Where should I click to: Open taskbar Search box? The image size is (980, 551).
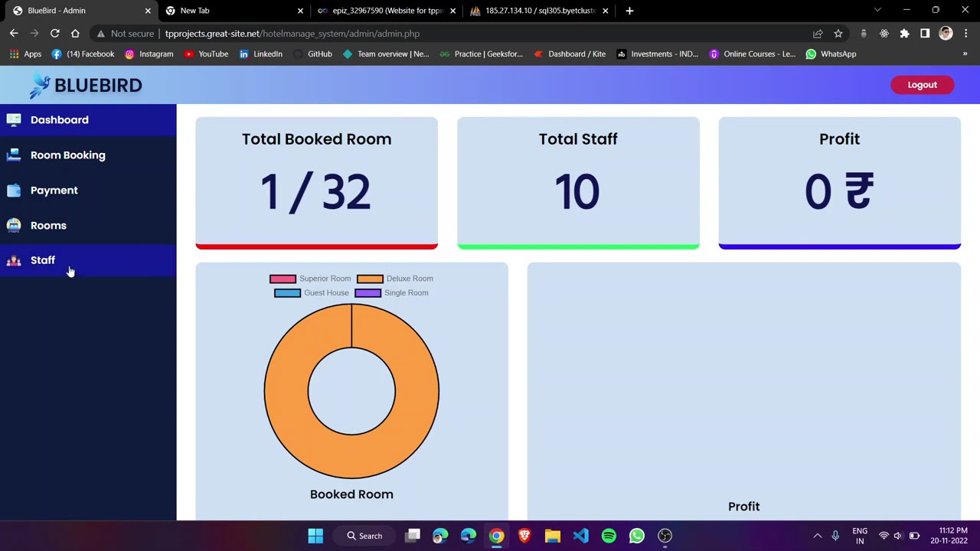tap(364, 536)
